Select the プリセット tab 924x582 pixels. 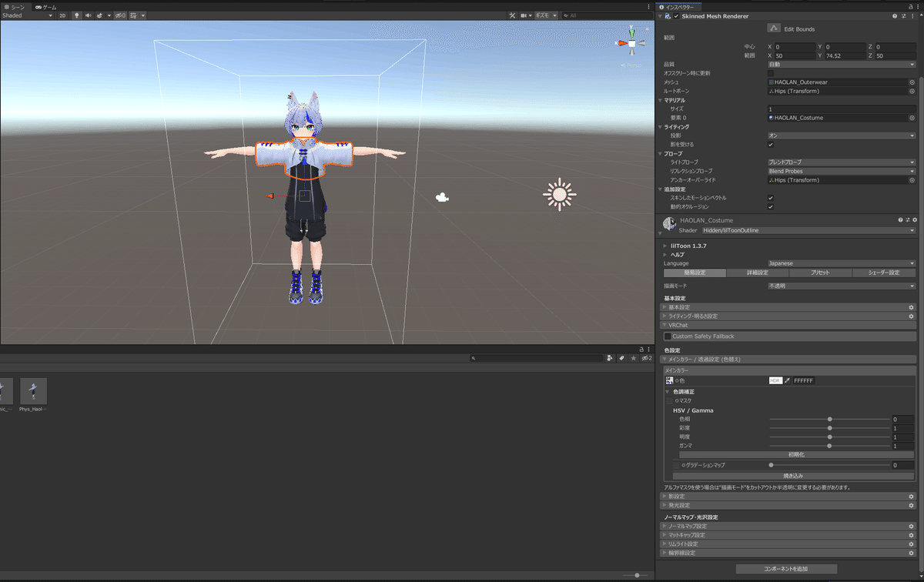click(821, 273)
